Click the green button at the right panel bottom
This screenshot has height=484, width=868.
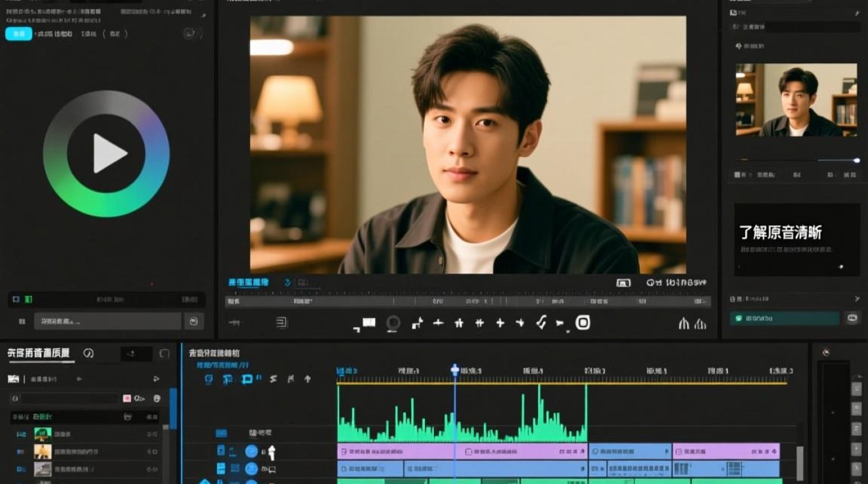785,318
